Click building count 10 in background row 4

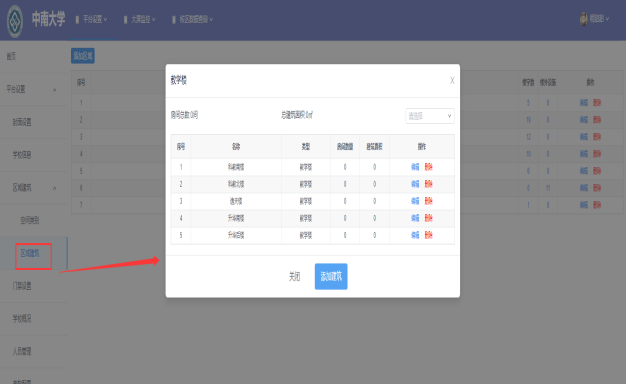point(528,154)
